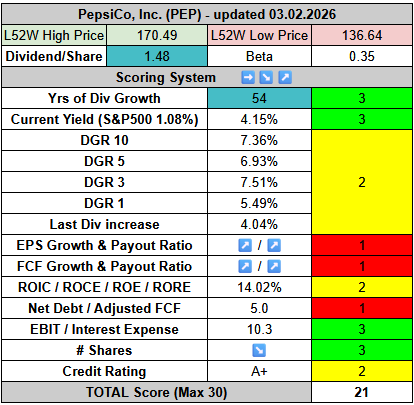Select the 'Yrs of Div Growth' label
Screen dimensions: 414x405
click(104, 98)
